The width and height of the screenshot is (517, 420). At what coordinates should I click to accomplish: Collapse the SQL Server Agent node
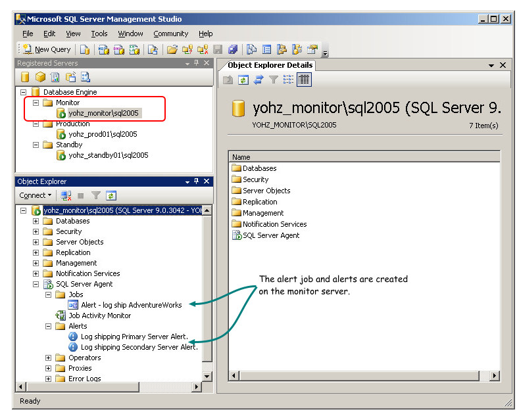(x=36, y=285)
